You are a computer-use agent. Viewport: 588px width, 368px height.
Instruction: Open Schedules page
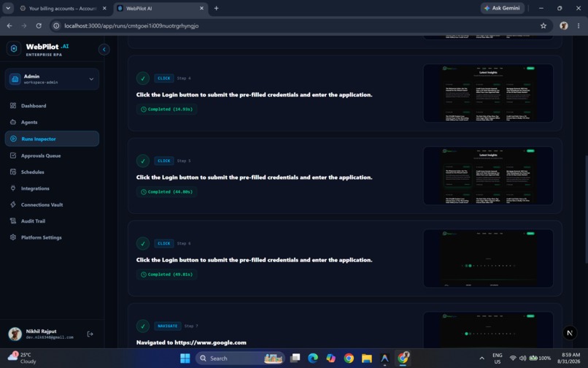(52, 172)
